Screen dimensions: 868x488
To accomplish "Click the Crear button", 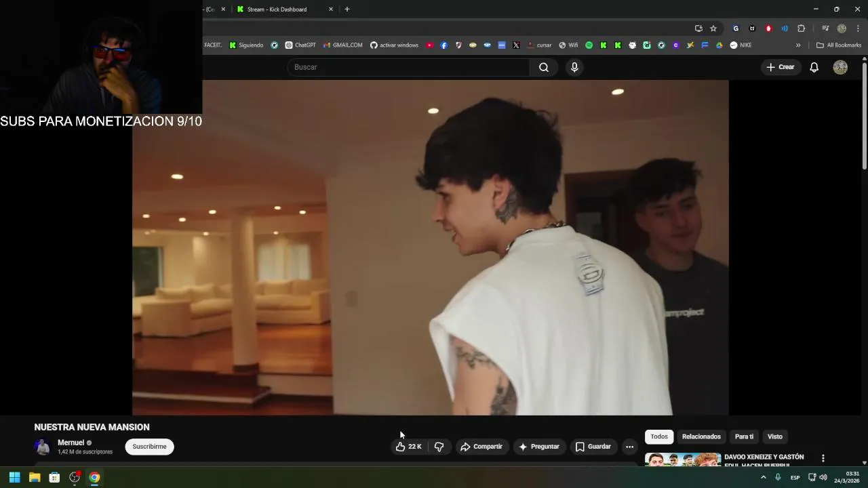I will [781, 67].
